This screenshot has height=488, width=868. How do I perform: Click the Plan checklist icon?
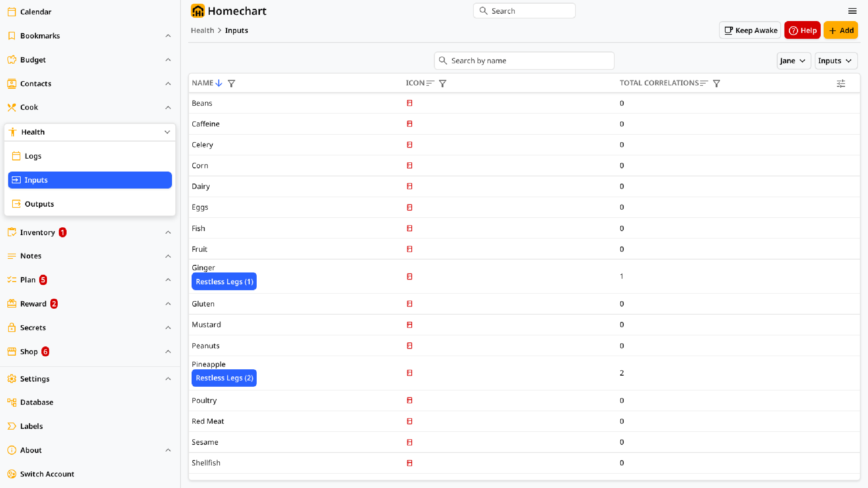12,280
